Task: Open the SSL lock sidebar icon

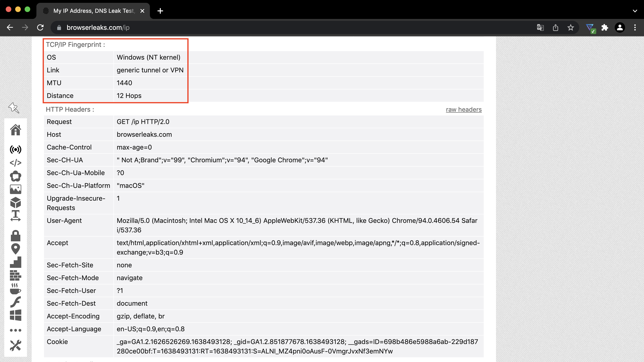Action: (16, 235)
